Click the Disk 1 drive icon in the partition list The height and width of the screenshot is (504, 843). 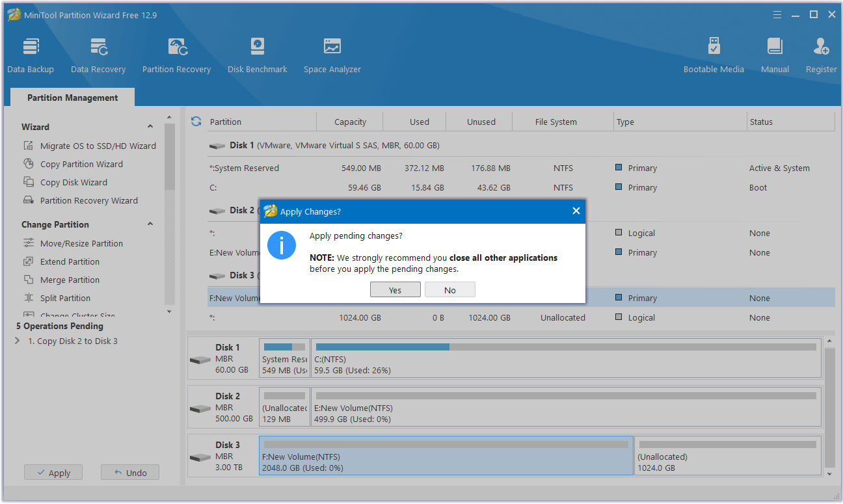coord(217,146)
